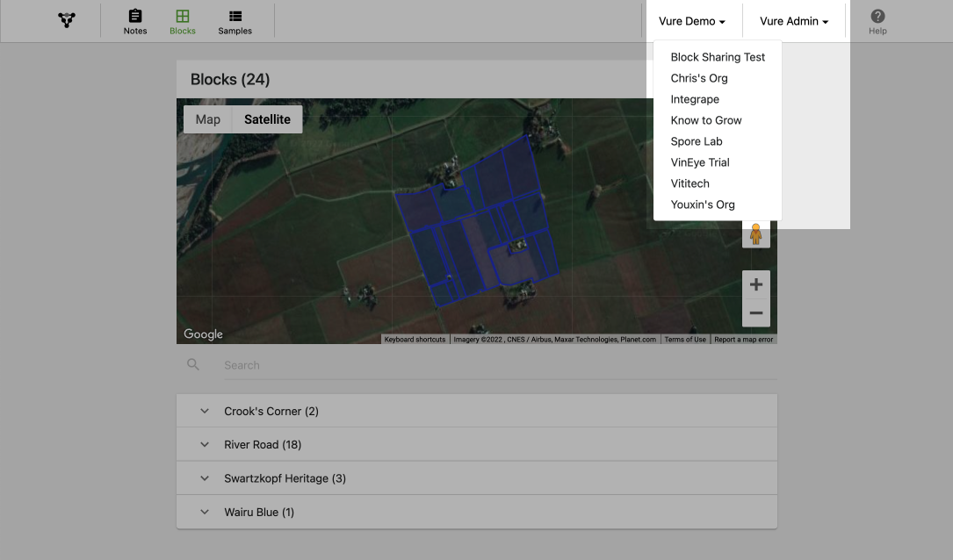
Task: Zoom in on the map
Action: (755, 284)
